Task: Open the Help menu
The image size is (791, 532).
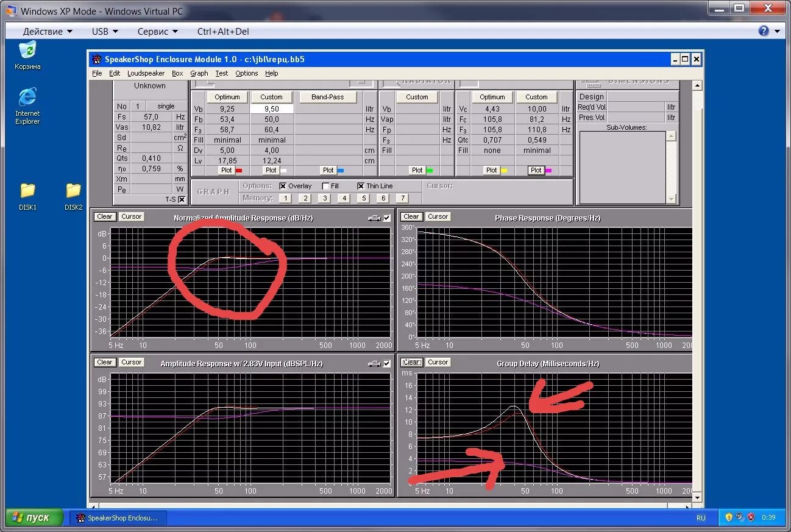Action: point(272,73)
